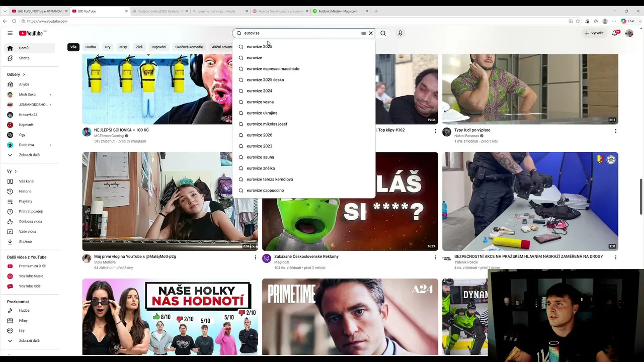The height and width of the screenshot is (362, 644).
Task: Choose suggestion eurovize tereza kerndlová
Action: pyautogui.click(x=304, y=179)
